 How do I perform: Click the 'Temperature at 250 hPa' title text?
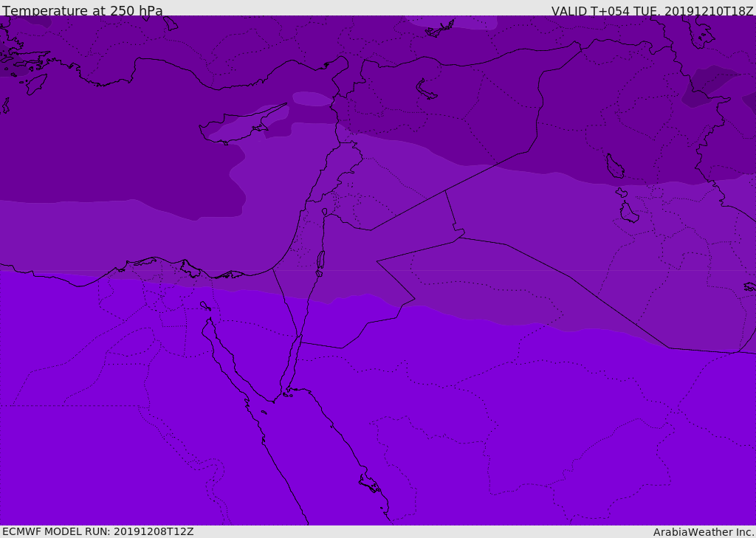(x=83, y=10)
